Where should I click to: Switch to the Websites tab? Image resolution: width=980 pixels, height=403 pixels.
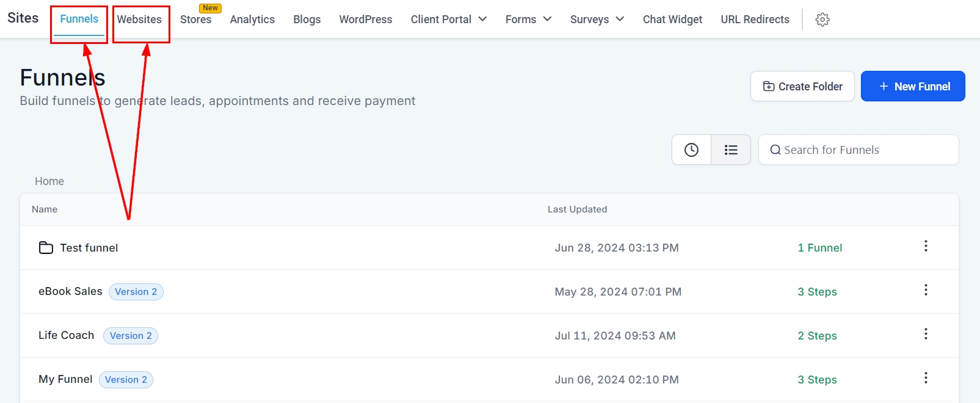coord(139,20)
